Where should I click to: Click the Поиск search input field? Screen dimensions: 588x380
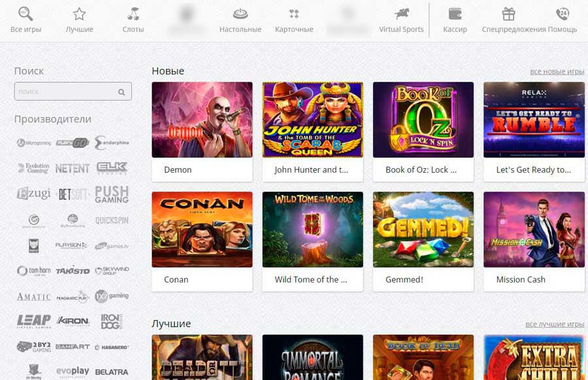[73, 92]
